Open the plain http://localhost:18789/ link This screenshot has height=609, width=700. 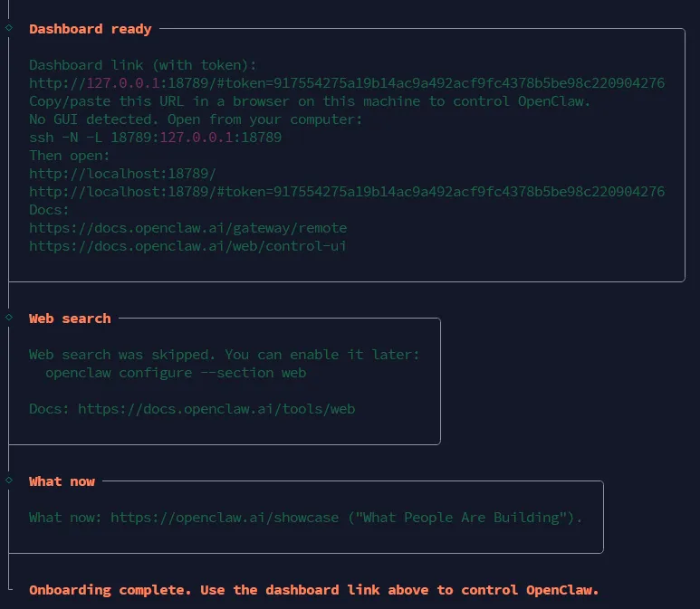click(123, 174)
